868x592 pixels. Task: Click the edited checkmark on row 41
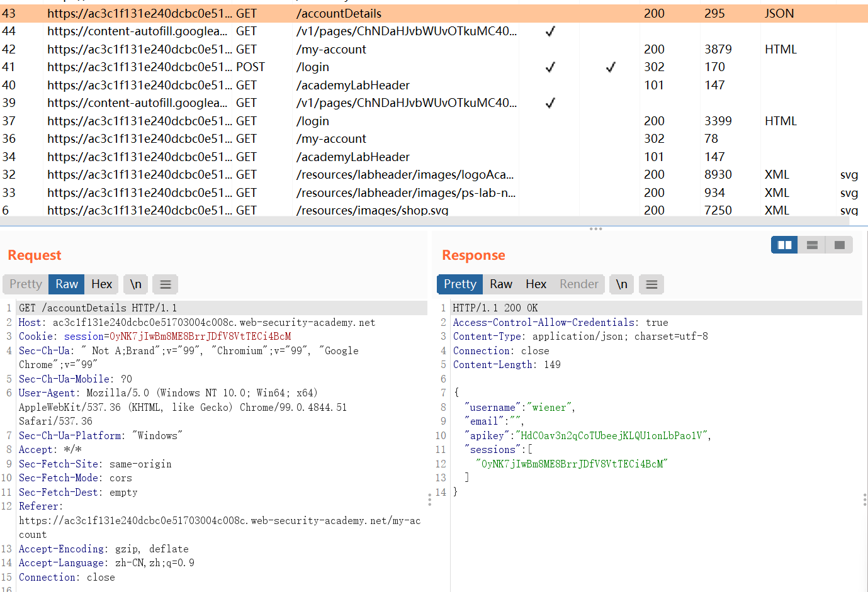coord(611,67)
